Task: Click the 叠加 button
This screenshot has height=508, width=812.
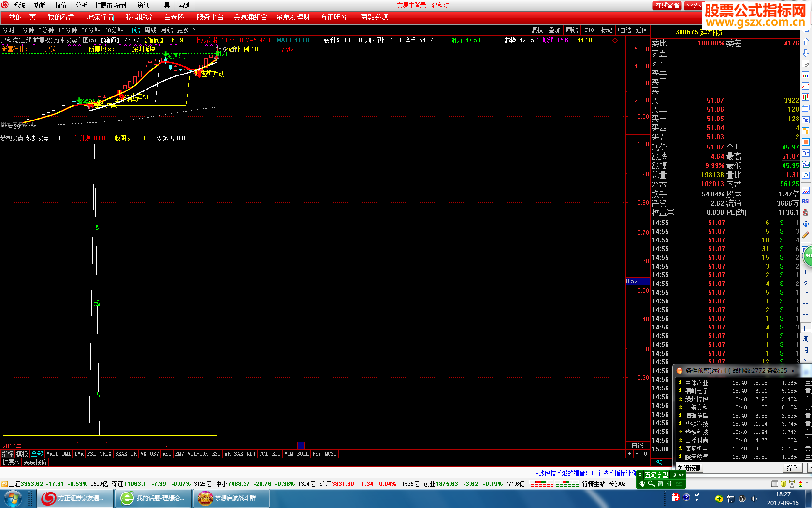Action: click(554, 30)
